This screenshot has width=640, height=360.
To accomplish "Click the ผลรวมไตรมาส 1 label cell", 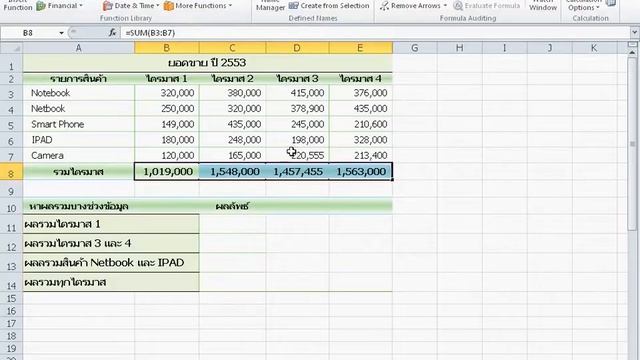I will point(111,224).
